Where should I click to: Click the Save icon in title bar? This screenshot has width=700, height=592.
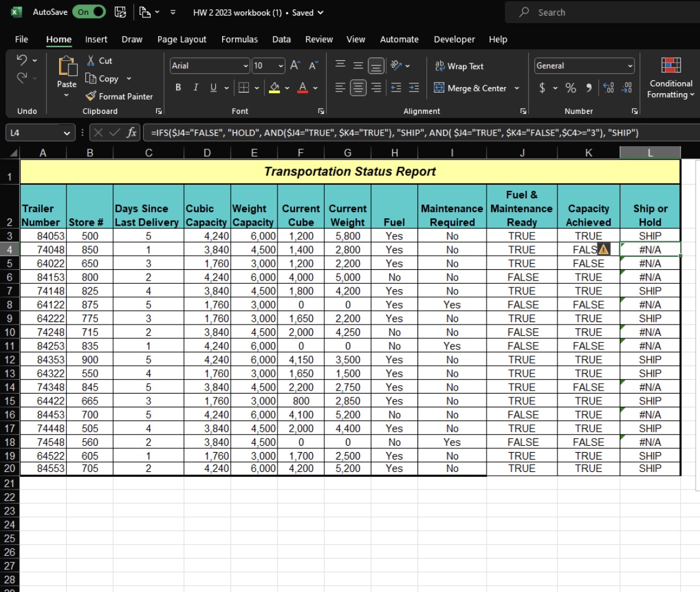121,12
